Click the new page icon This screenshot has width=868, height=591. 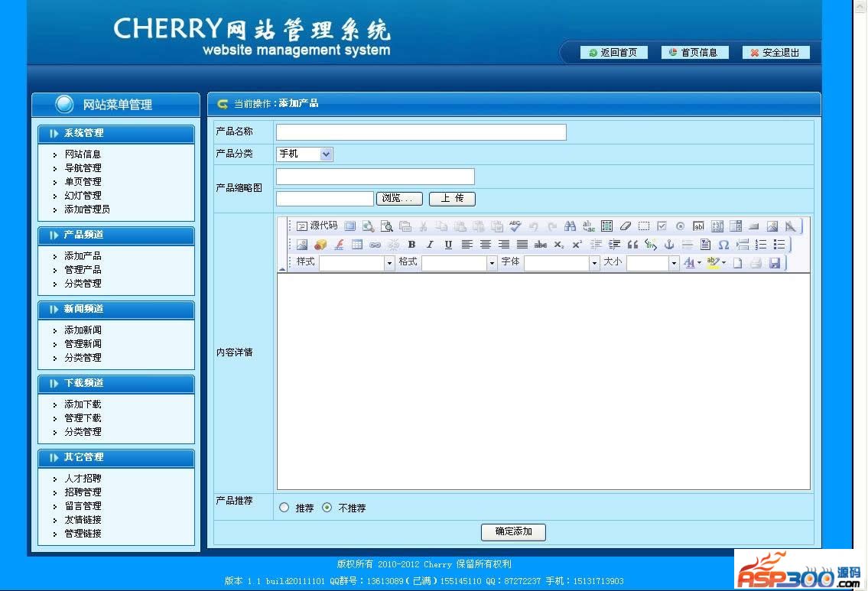738,263
